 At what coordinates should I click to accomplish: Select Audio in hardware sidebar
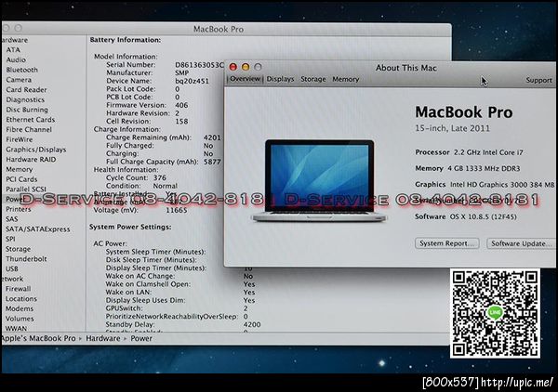coord(16,59)
